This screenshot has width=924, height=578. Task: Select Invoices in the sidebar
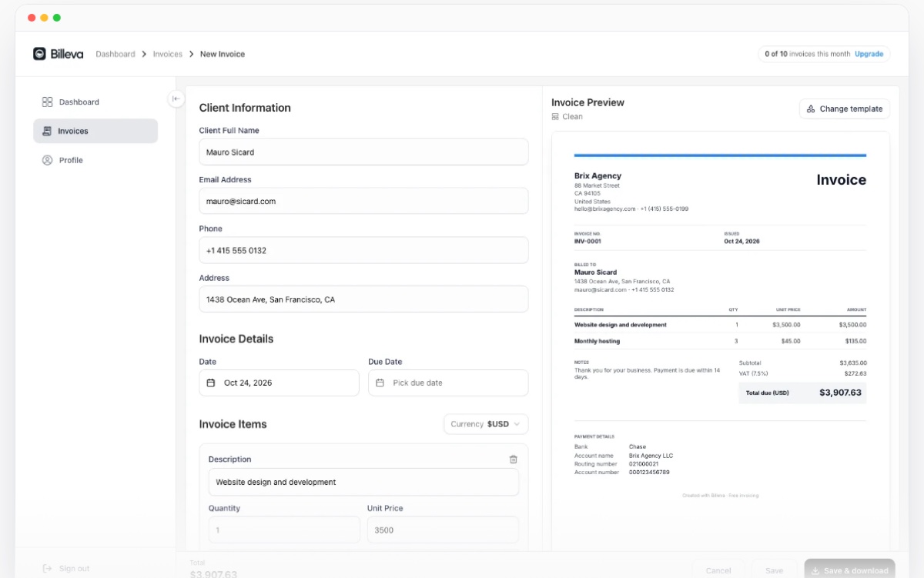[95, 131]
